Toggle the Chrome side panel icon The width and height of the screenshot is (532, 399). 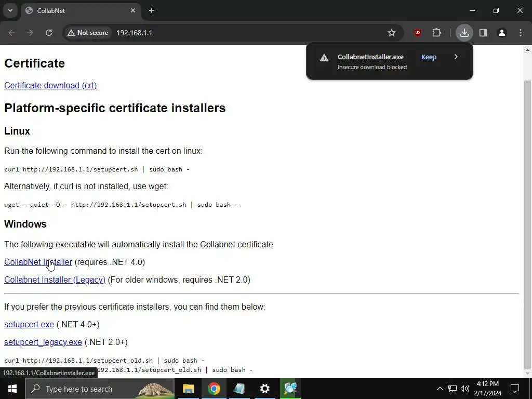point(483,33)
